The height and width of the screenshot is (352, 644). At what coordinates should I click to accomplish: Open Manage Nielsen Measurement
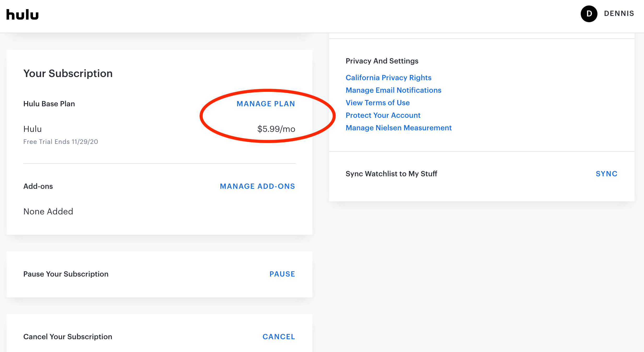point(398,128)
